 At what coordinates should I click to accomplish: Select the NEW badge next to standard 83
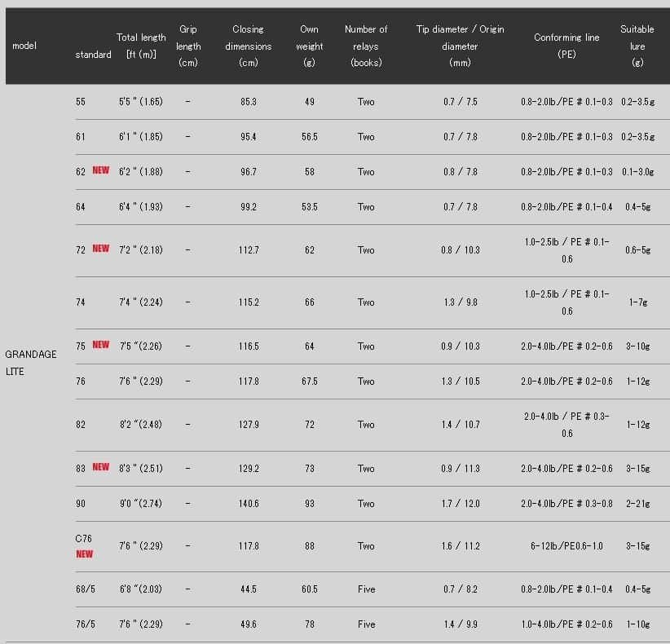click(101, 466)
